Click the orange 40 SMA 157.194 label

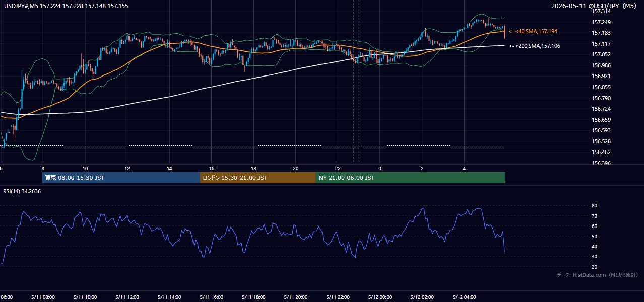pos(533,31)
